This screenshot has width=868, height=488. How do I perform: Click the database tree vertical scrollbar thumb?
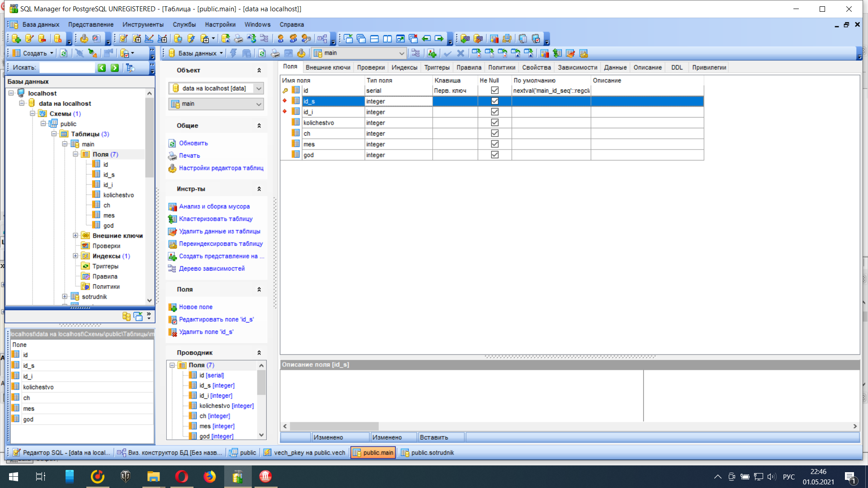click(149, 138)
